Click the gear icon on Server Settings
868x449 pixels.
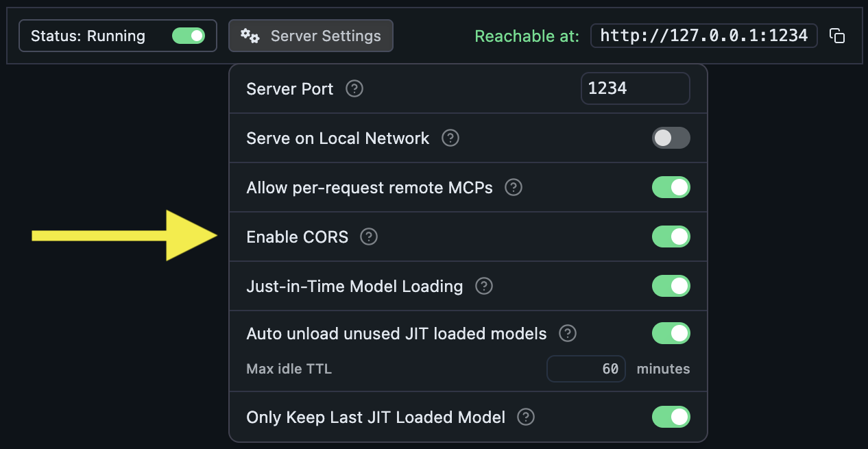(251, 36)
